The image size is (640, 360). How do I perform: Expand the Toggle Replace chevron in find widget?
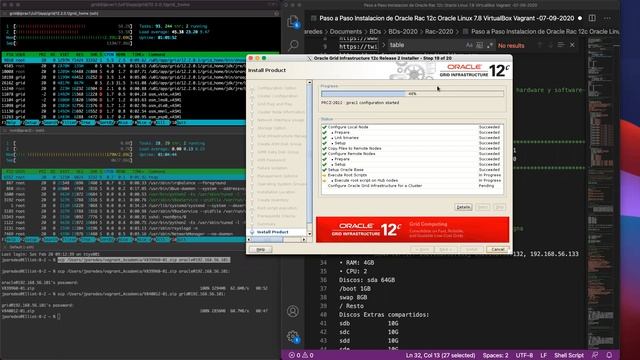pyautogui.click(x=384, y=45)
